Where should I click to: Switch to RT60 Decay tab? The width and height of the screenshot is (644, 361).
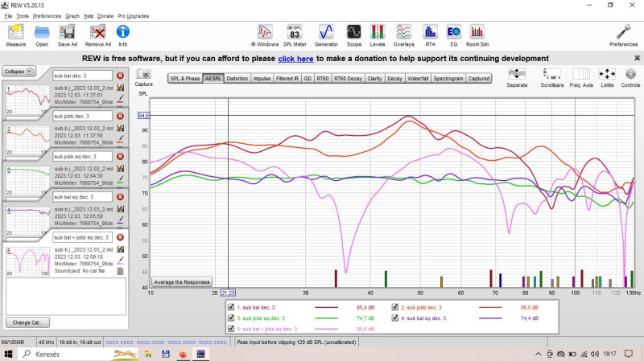348,78
